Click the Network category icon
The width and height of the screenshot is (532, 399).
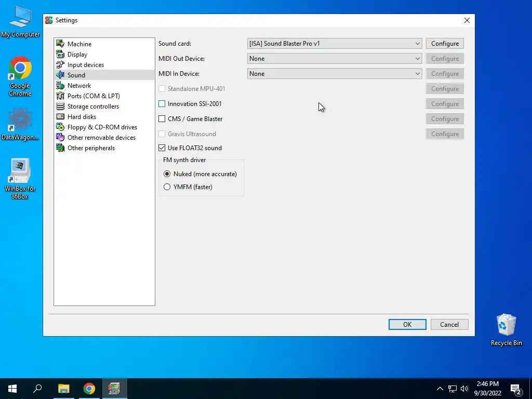(x=60, y=86)
